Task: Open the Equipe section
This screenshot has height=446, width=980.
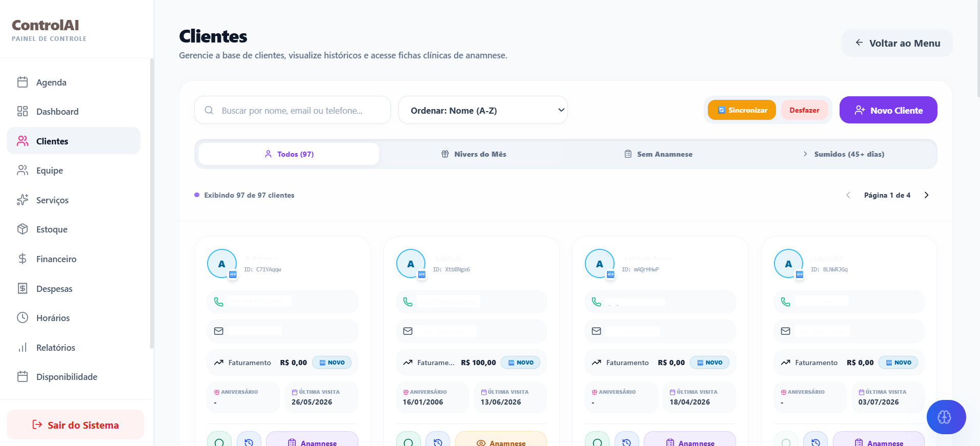Action: pos(73,171)
